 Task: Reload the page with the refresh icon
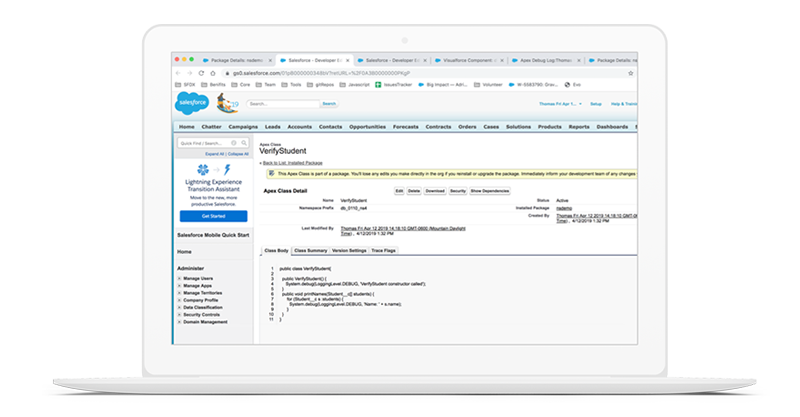201,73
